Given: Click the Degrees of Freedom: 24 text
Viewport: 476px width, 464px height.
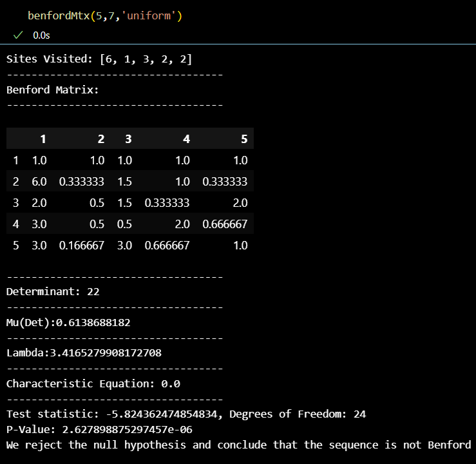Looking at the screenshot, I should pyautogui.click(x=298, y=414).
